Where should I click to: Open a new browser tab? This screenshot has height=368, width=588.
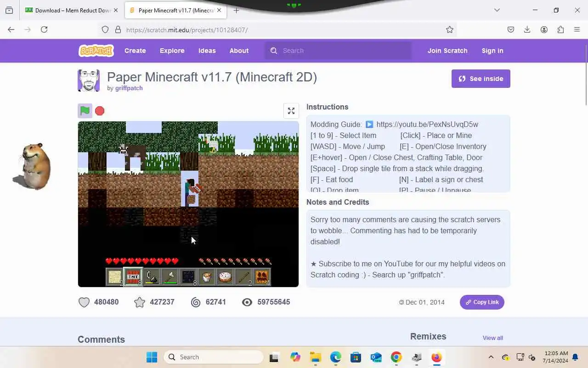[x=236, y=10]
